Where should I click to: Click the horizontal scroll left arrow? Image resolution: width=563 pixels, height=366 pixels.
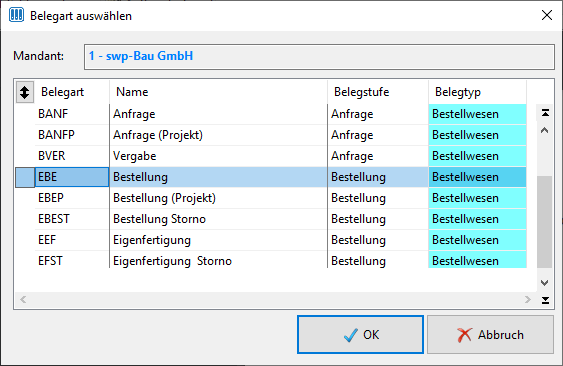(23, 299)
